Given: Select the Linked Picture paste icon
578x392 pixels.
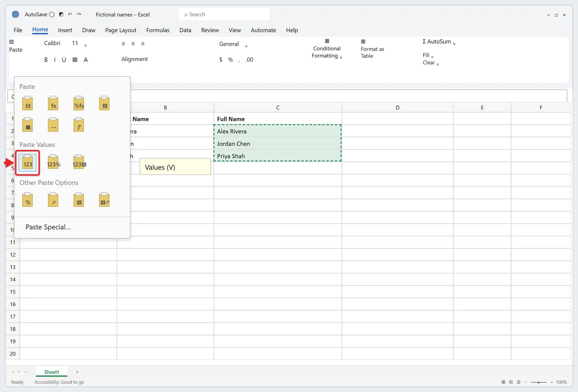Looking at the screenshot, I should pos(104,200).
